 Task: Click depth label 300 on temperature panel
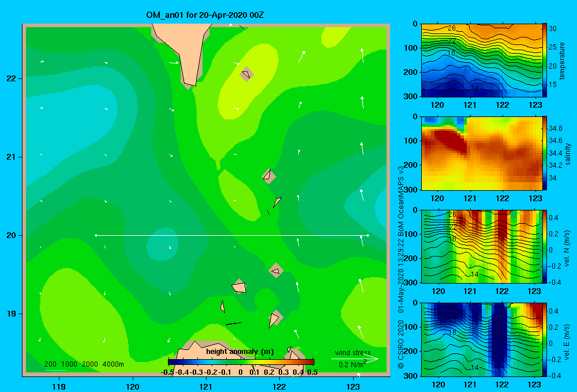411,97
